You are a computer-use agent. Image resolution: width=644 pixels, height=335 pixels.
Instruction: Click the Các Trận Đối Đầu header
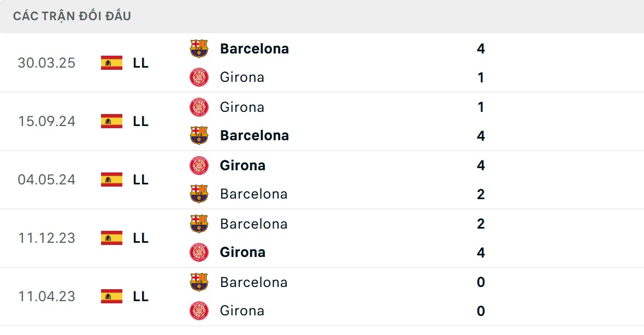pyautogui.click(x=72, y=16)
